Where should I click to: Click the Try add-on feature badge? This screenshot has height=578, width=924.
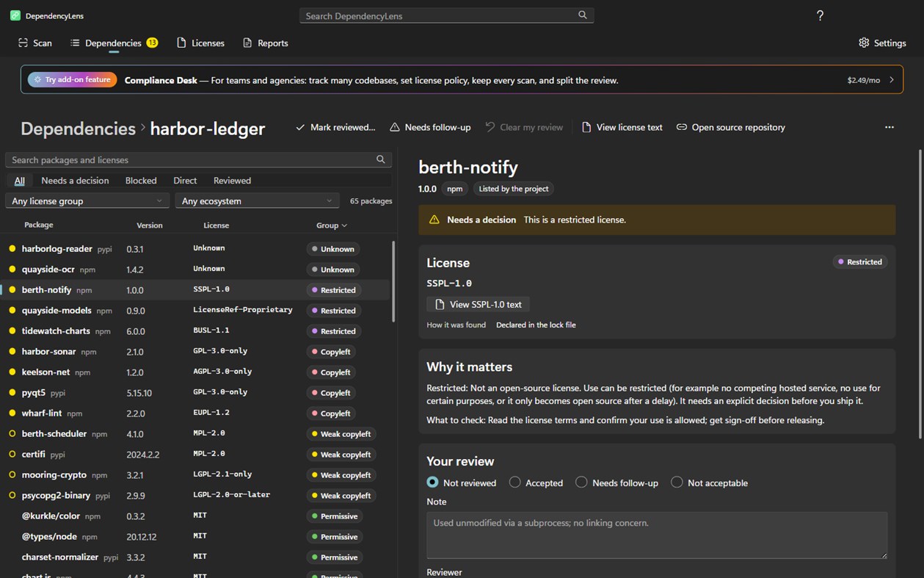(73, 80)
